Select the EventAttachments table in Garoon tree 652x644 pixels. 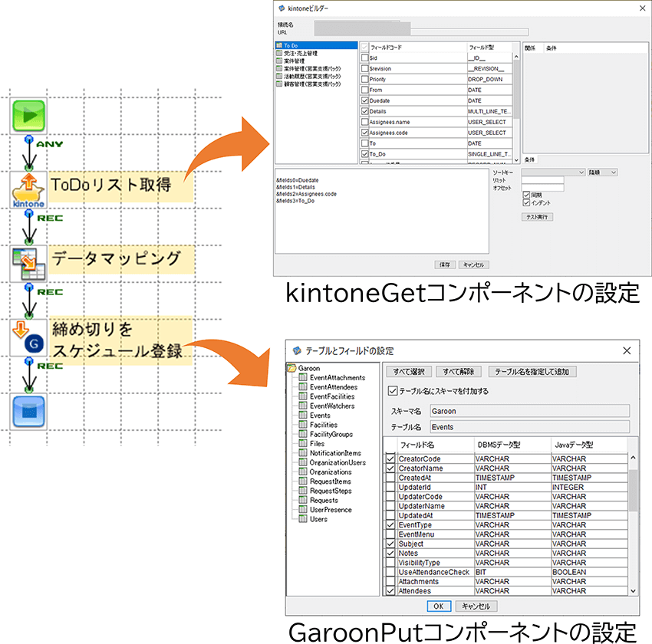(x=332, y=378)
